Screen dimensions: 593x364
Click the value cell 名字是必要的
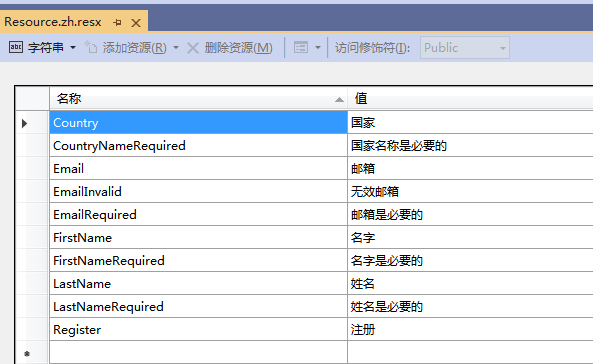pyautogui.click(x=470, y=260)
